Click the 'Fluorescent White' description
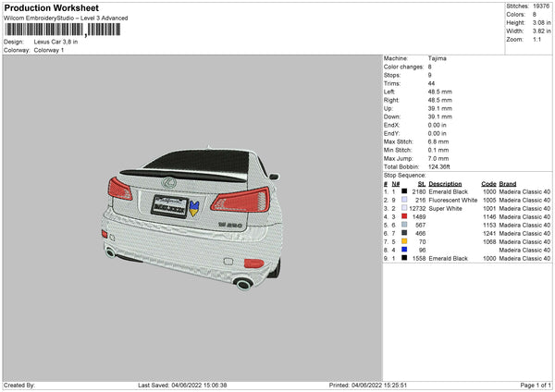555x392 pixels. click(x=453, y=200)
